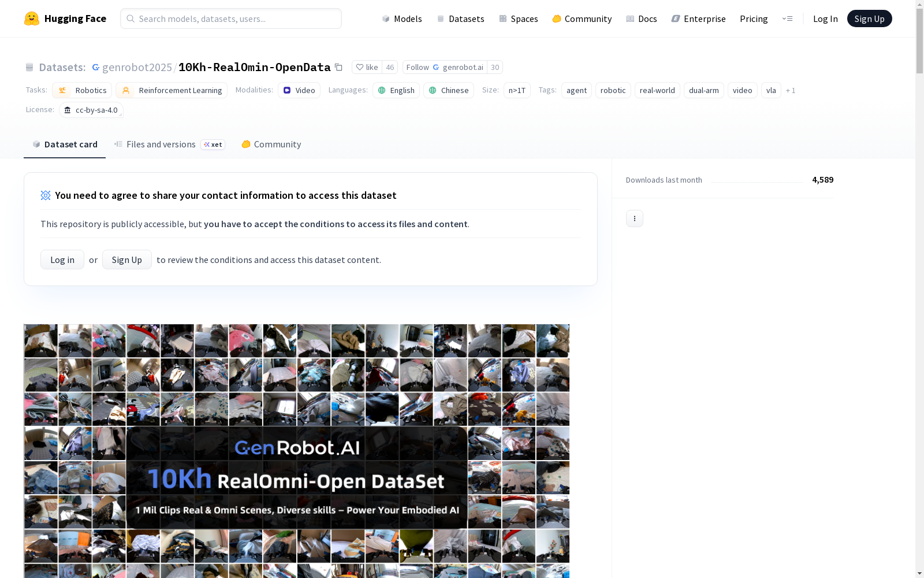Viewport: 924px width, 578px height.
Task: Open the navigation overflow menu icon
Action: point(787,18)
